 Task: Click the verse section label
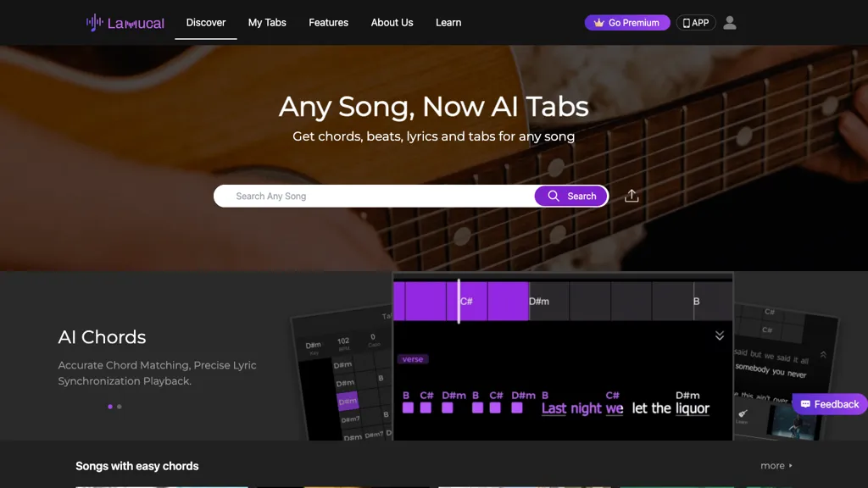[413, 359]
